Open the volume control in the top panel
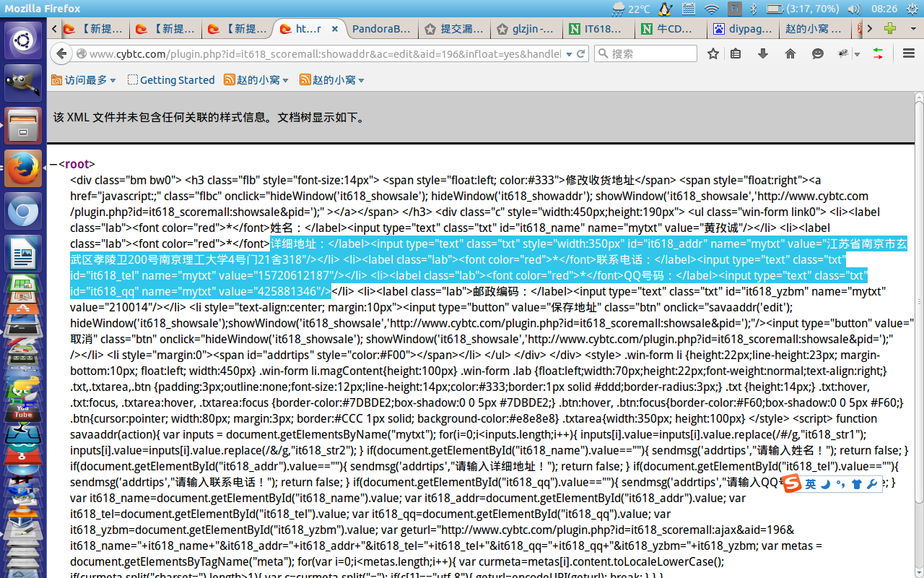Viewport: 924px width, 578px height. 854,9
